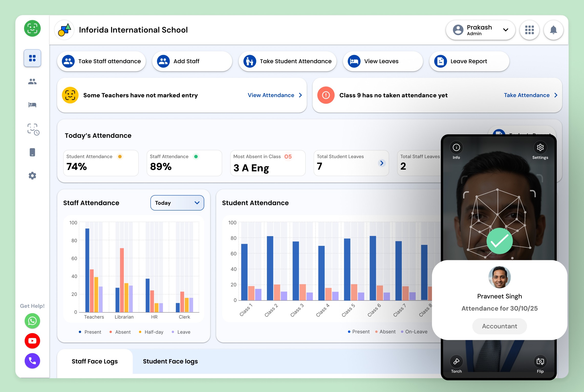
Task: Click the YouTube help icon
Action: 32,341
